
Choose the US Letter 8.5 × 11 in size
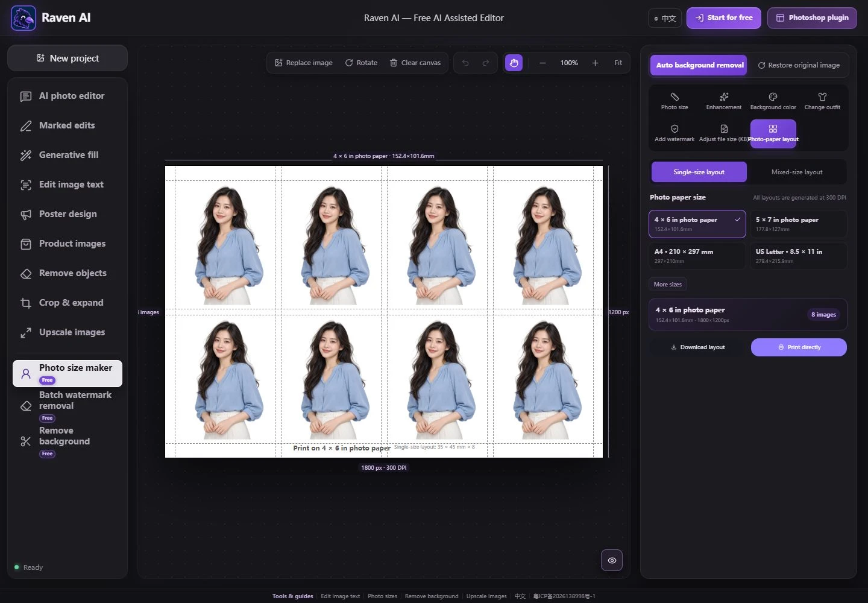coord(799,256)
